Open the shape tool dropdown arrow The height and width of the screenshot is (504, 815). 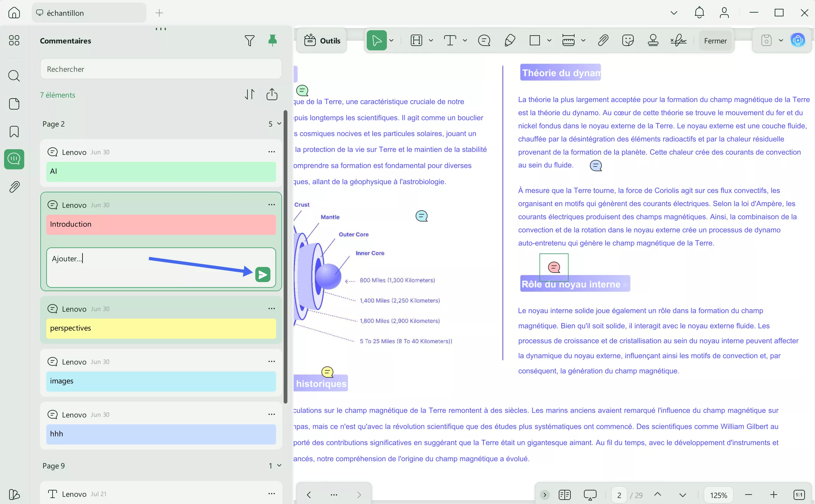[549, 41]
